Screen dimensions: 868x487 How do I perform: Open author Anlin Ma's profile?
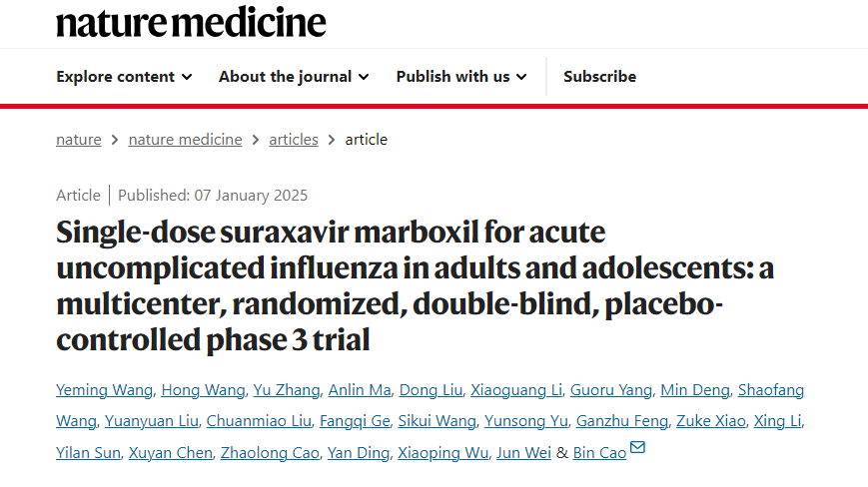[360, 390]
